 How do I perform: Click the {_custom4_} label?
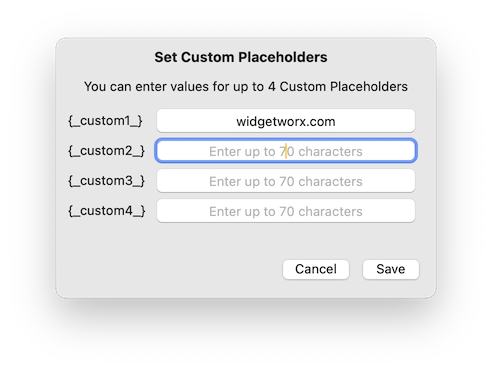pyautogui.click(x=107, y=211)
